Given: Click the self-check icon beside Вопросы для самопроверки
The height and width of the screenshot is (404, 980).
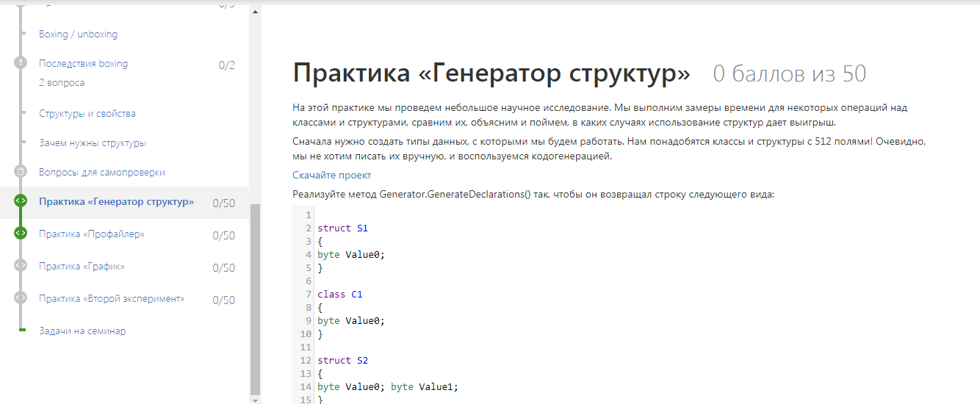Looking at the screenshot, I should tap(21, 171).
